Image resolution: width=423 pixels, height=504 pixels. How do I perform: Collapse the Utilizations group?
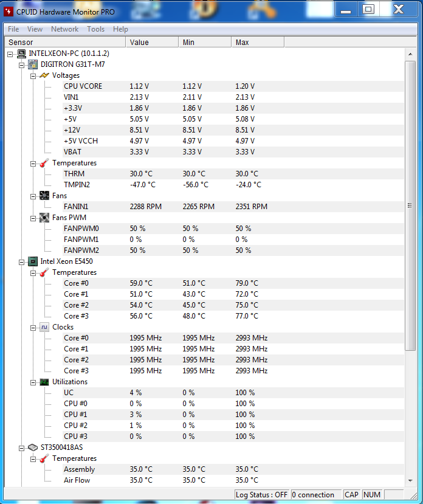pos(33,382)
